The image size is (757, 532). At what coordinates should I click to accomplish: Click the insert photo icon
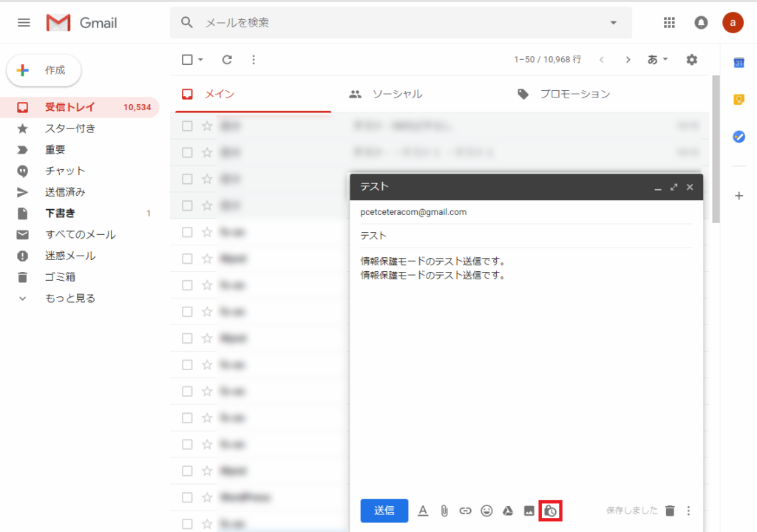529,511
